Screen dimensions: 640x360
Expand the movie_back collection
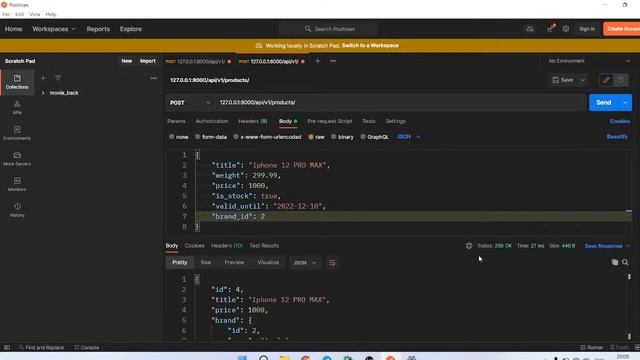[43, 93]
